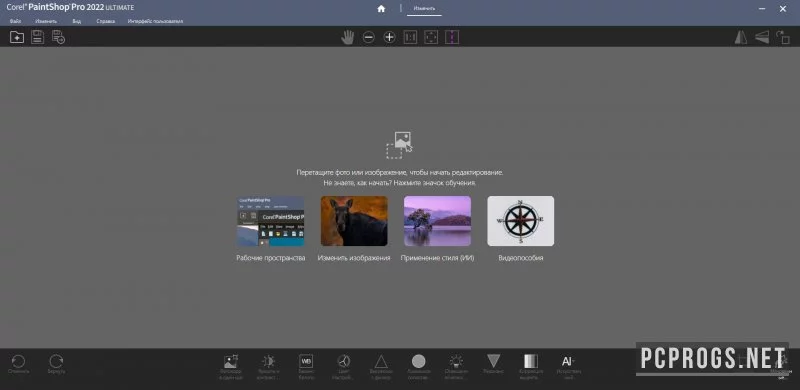Click the flip horizontal mirror icon
Image resolution: width=800 pixels, height=390 pixels.
point(741,37)
